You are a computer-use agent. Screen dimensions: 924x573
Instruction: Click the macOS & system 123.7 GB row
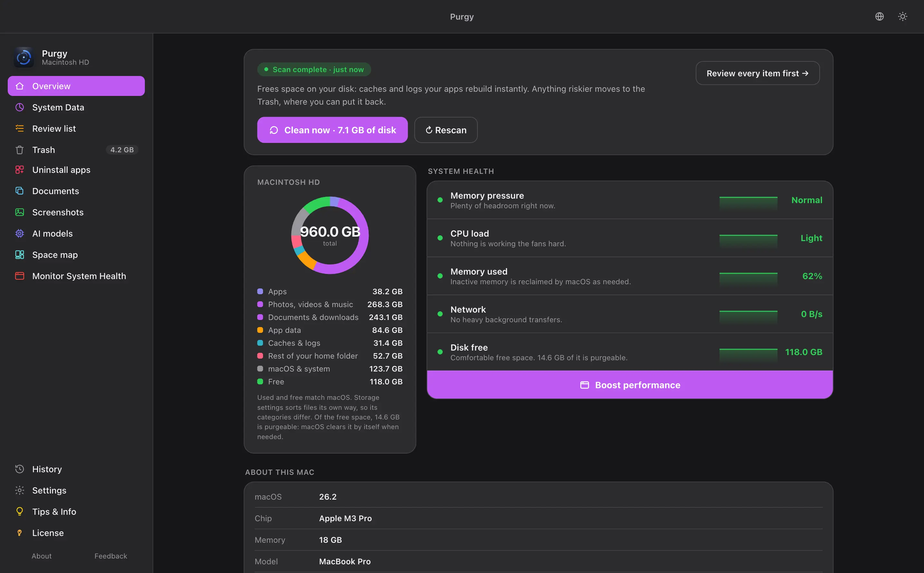pyautogui.click(x=330, y=369)
